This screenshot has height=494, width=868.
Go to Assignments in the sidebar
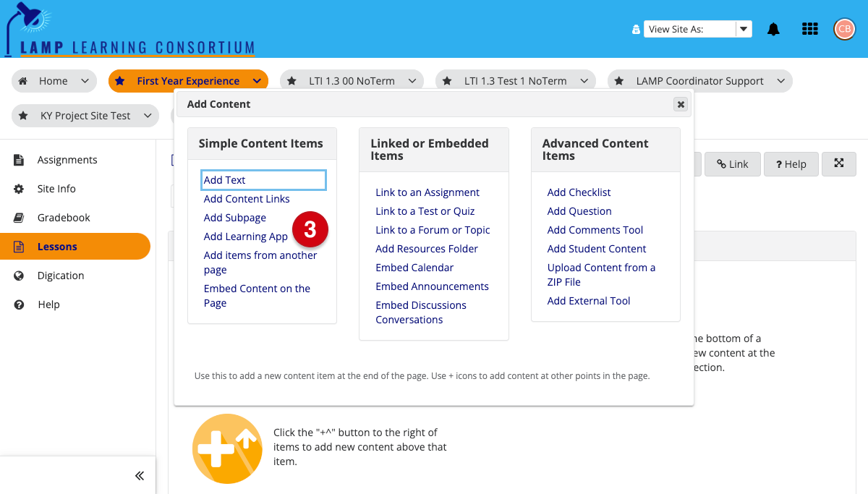pos(67,160)
